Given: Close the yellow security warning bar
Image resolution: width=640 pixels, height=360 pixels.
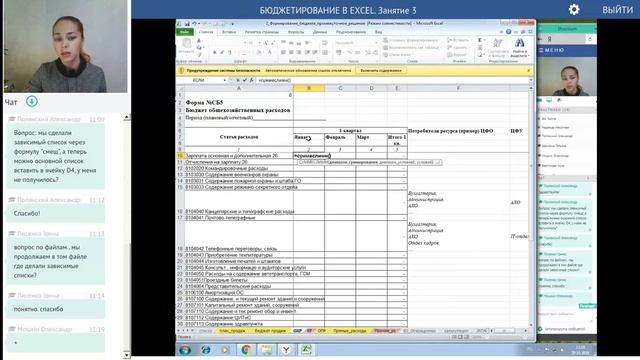Looking at the screenshot, I should tap(529, 71).
